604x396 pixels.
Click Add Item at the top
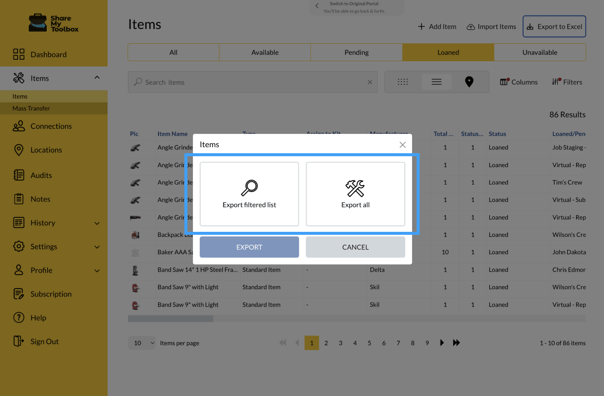click(x=437, y=27)
